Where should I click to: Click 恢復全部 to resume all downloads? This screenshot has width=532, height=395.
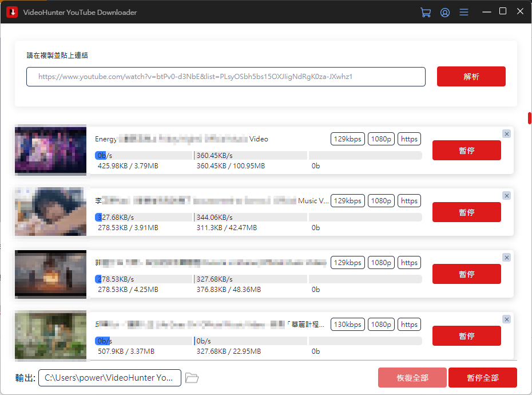coord(412,378)
